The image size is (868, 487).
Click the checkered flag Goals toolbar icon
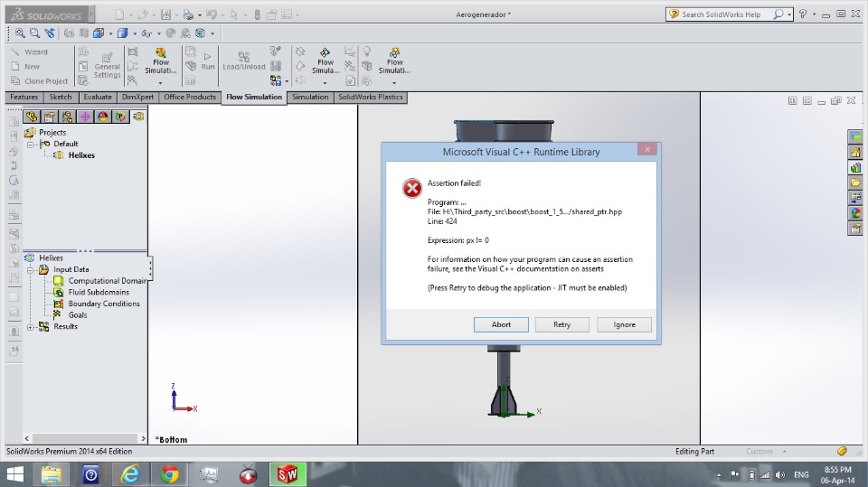tap(133, 80)
